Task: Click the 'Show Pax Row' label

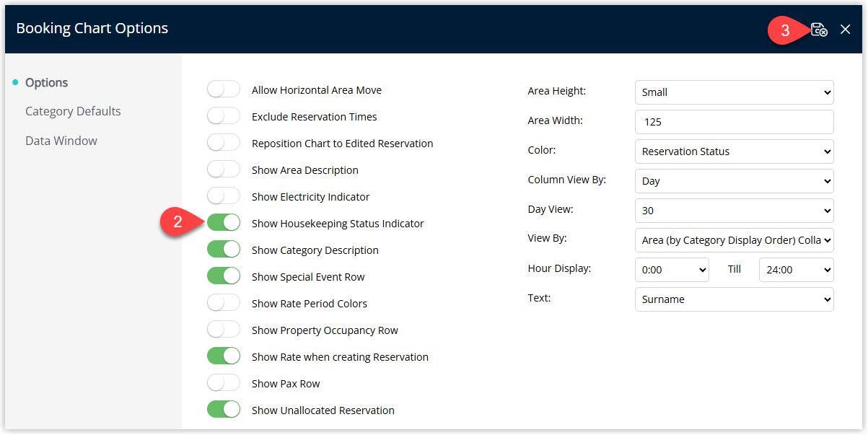Action: click(286, 384)
